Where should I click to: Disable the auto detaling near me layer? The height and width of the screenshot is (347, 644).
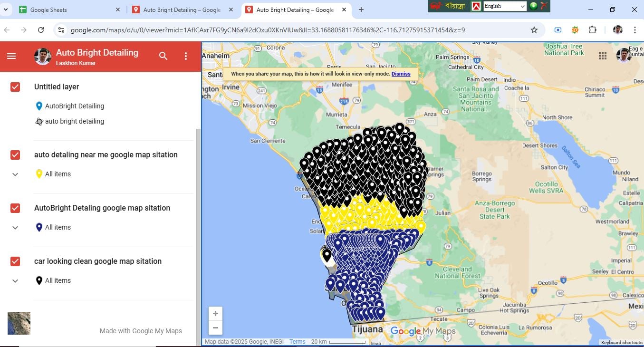click(15, 154)
